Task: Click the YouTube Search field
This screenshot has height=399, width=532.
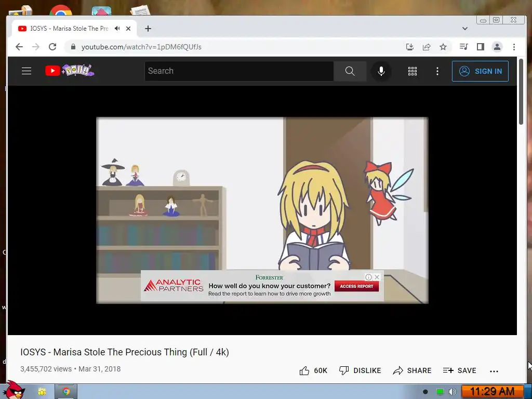Action: (239, 71)
